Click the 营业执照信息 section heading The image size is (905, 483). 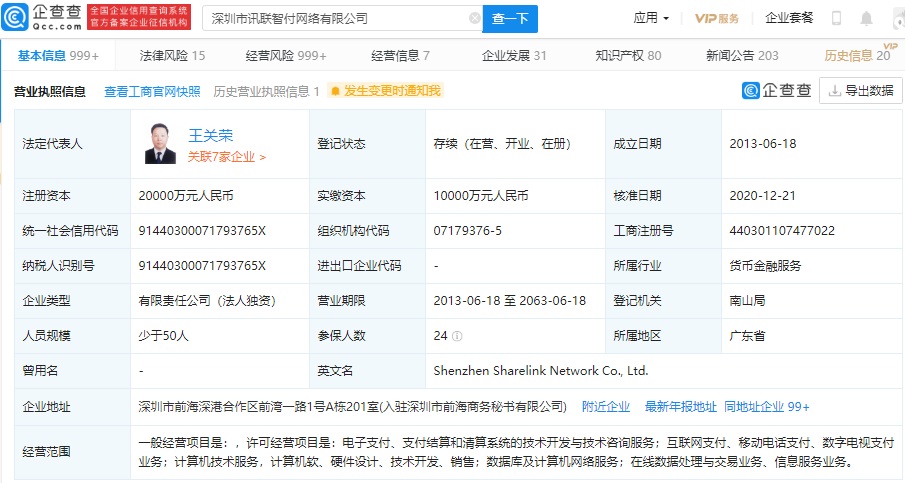[50, 91]
